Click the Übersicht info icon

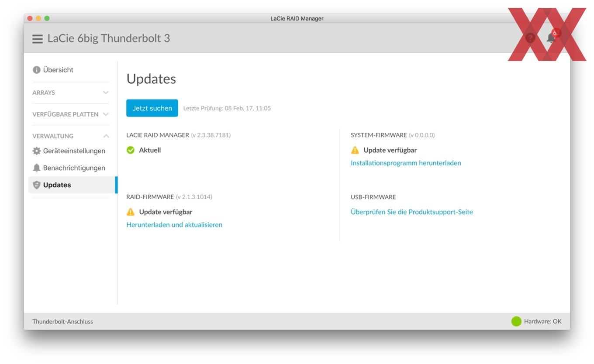[37, 70]
